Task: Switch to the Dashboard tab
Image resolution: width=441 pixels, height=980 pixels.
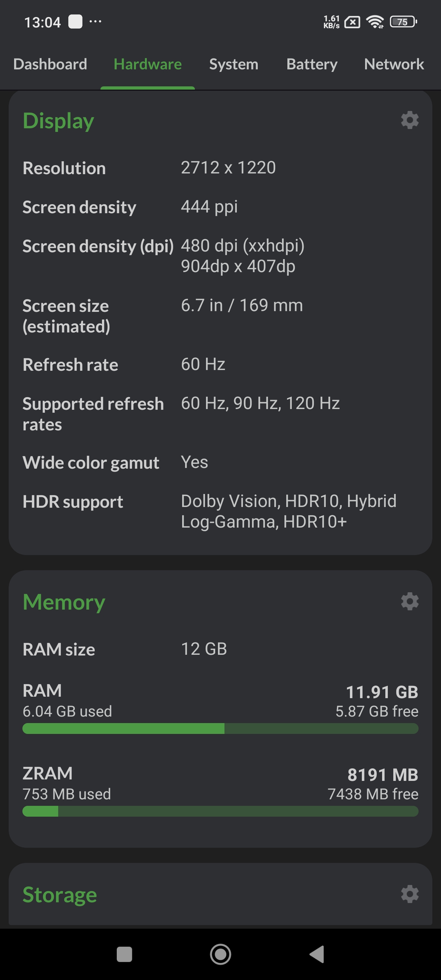Action: click(x=50, y=64)
